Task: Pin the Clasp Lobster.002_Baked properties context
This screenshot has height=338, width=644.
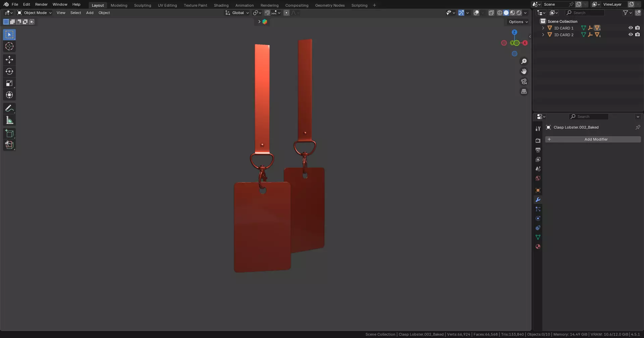Action: pyautogui.click(x=638, y=127)
